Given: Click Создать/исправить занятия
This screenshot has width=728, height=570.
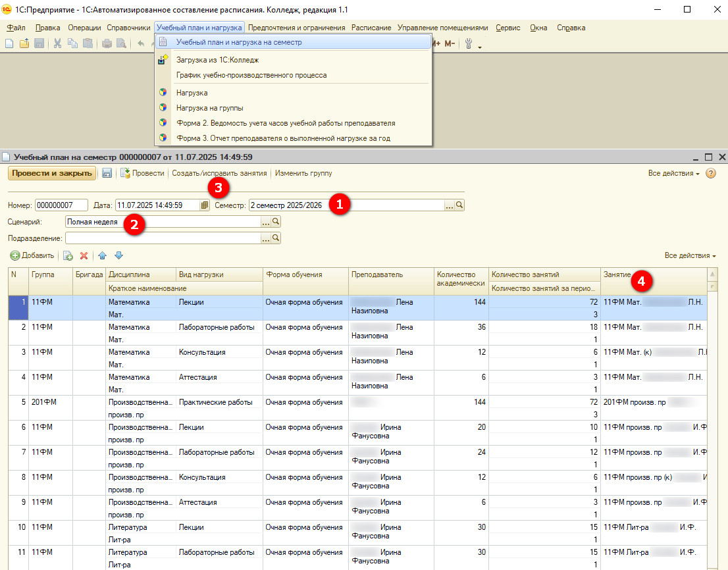Looking at the screenshot, I should [219, 173].
